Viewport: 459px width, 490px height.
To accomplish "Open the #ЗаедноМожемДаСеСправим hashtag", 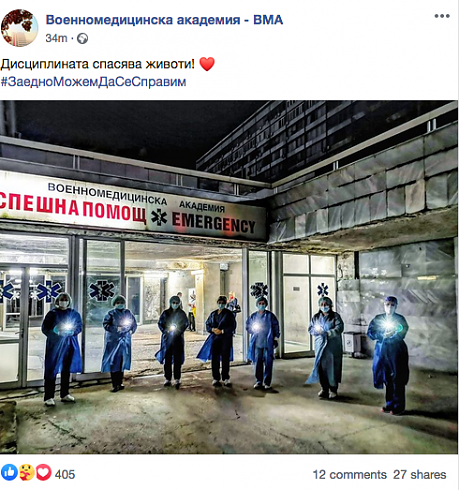I will pyautogui.click(x=93, y=82).
